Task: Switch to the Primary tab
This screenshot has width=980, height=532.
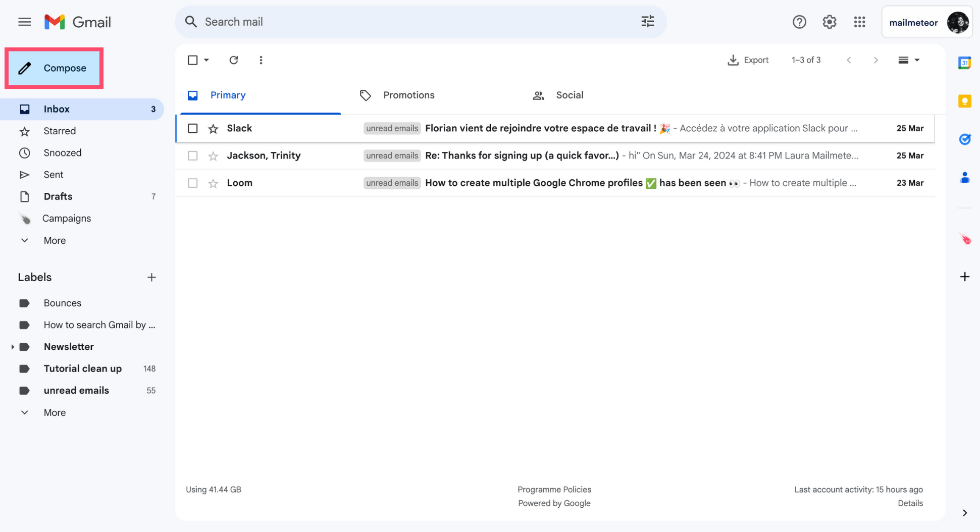Action: coord(261,95)
